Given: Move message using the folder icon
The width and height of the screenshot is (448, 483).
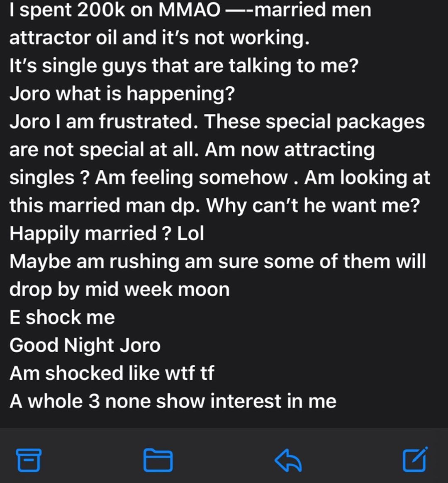Looking at the screenshot, I should coord(158,460).
